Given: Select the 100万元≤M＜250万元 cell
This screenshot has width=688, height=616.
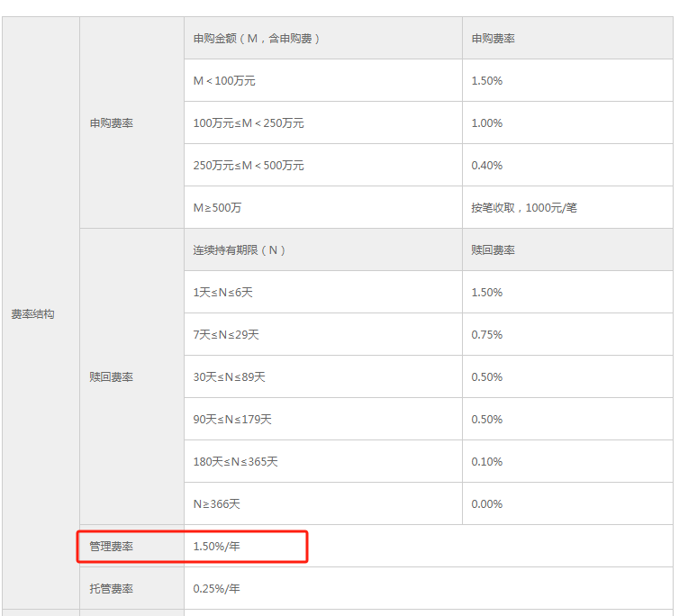Looking at the screenshot, I should pyautogui.click(x=249, y=123).
